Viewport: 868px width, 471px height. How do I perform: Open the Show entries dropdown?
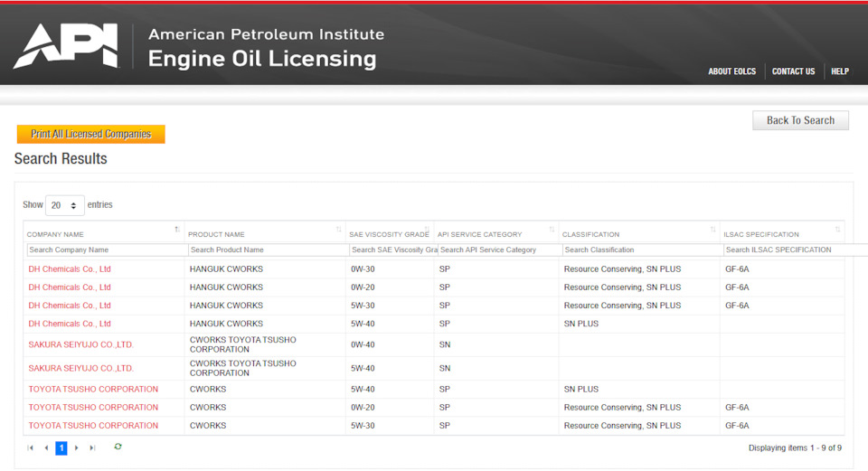[65, 205]
